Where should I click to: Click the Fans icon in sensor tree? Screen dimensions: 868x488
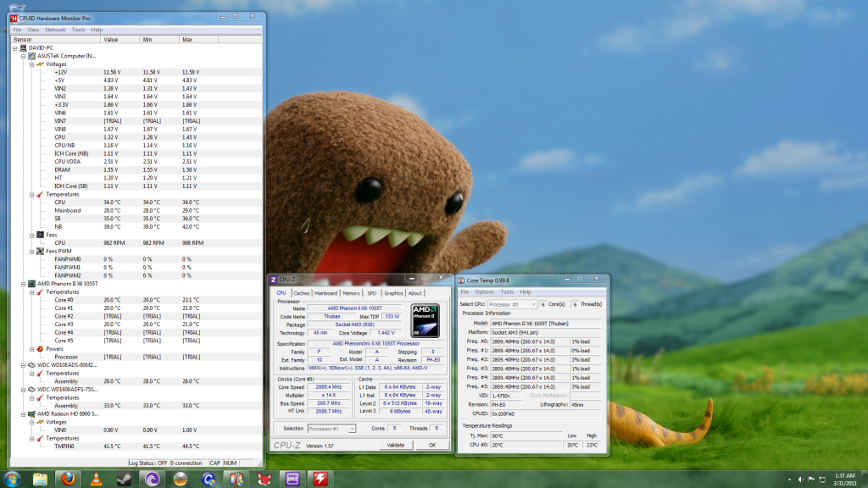coord(40,235)
